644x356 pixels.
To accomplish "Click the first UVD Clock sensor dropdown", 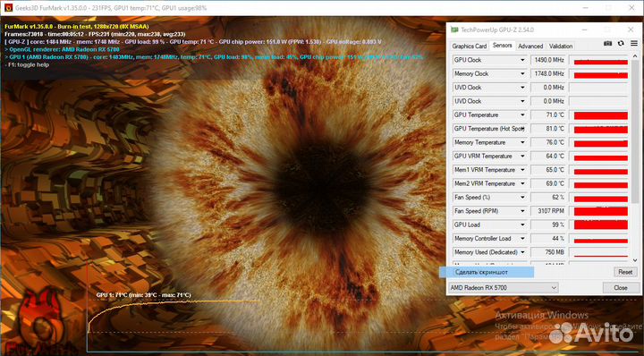I will pos(522,88).
